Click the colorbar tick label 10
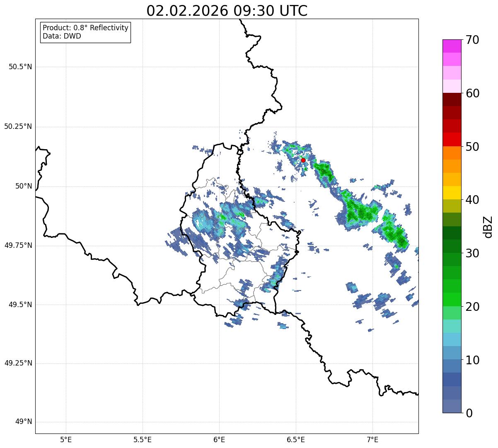This screenshot has width=498, height=448. point(472,360)
